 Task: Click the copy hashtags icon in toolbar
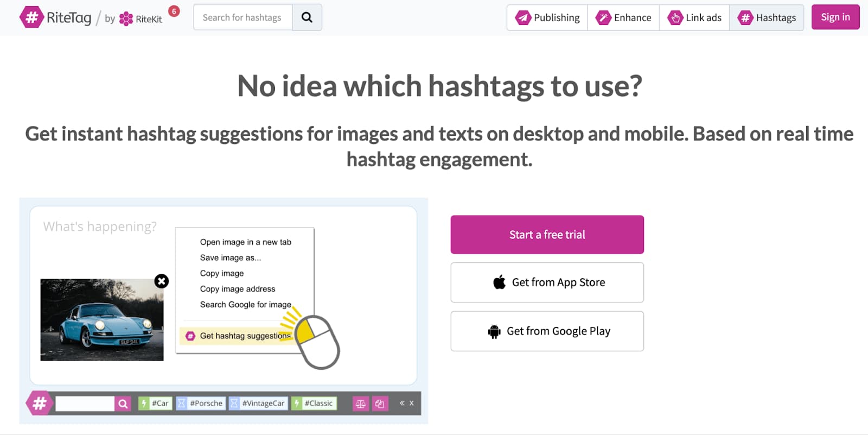[380, 403]
